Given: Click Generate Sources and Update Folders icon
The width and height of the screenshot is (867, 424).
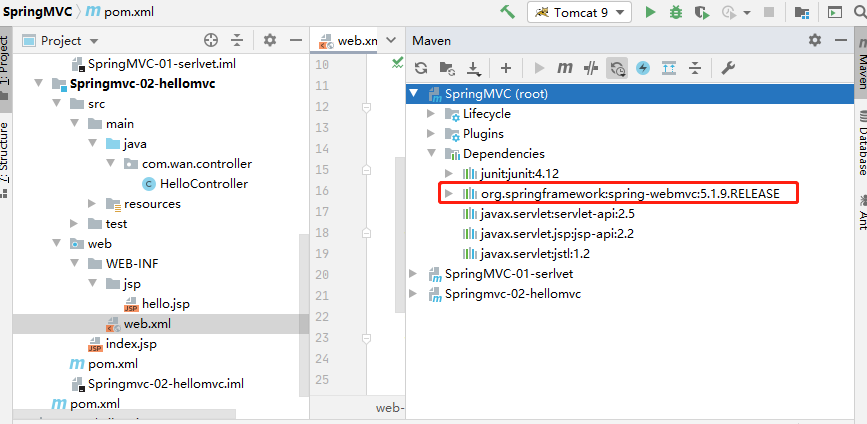Looking at the screenshot, I should [447, 68].
